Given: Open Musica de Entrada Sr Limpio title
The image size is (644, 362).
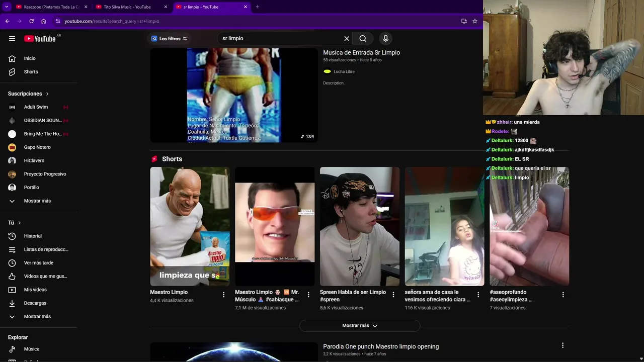Looking at the screenshot, I should point(361,52).
